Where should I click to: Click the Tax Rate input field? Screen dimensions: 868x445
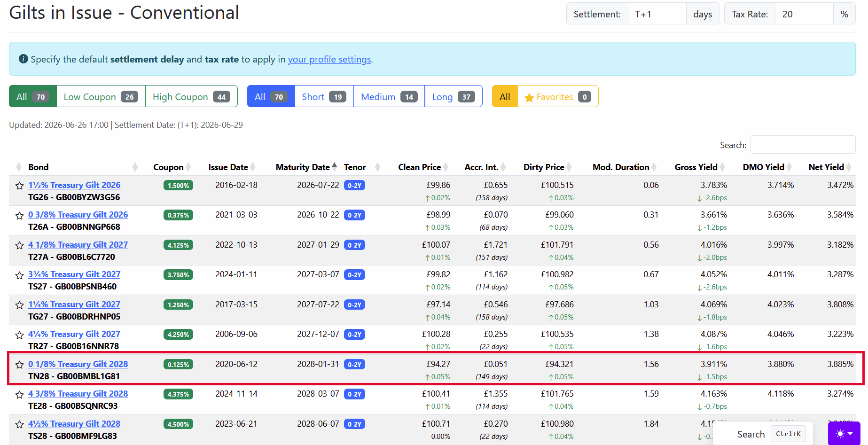point(804,14)
